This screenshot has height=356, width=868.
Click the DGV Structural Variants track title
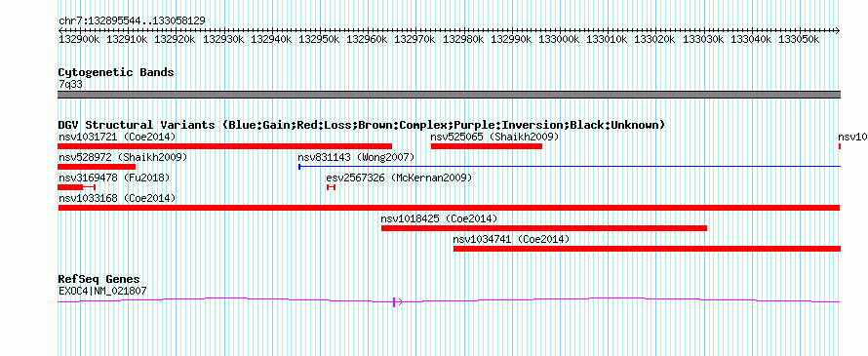pyautogui.click(x=362, y=125)
